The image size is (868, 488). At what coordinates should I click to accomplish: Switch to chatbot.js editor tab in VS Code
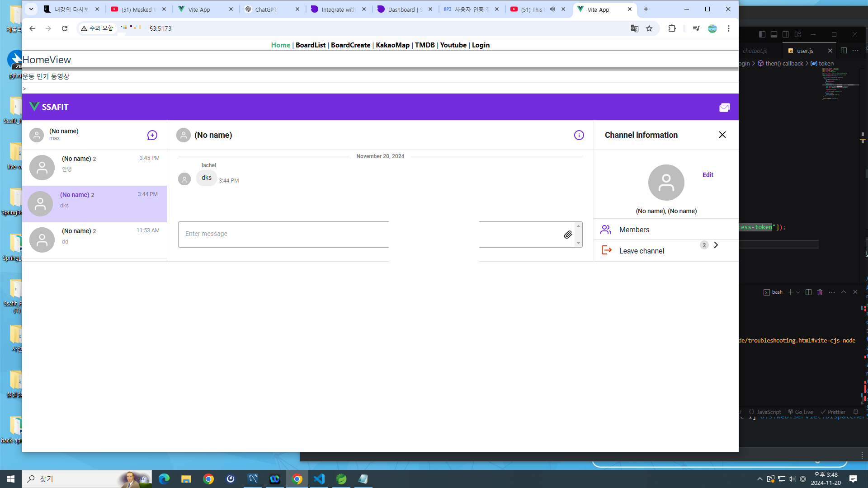tap(755, 51)
